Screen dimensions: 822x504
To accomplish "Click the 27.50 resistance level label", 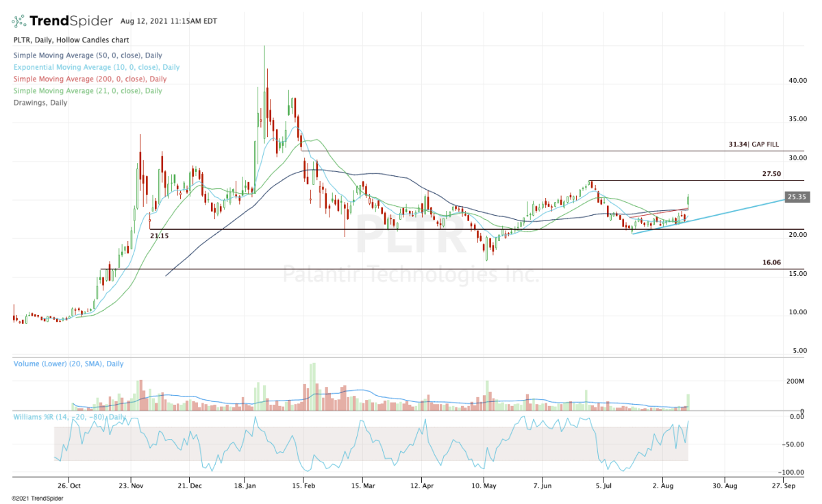I will pos(772,174).
